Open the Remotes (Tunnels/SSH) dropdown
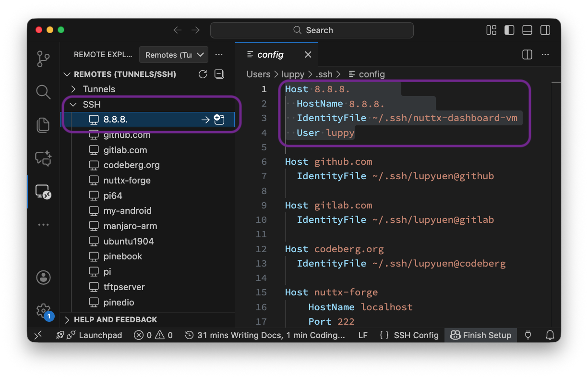 174,55
